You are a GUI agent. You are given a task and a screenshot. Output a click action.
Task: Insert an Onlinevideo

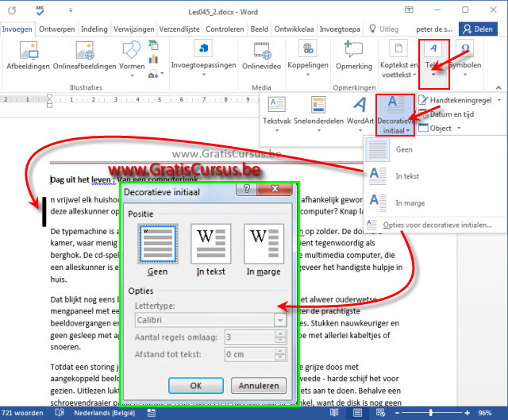pos(262,56)
